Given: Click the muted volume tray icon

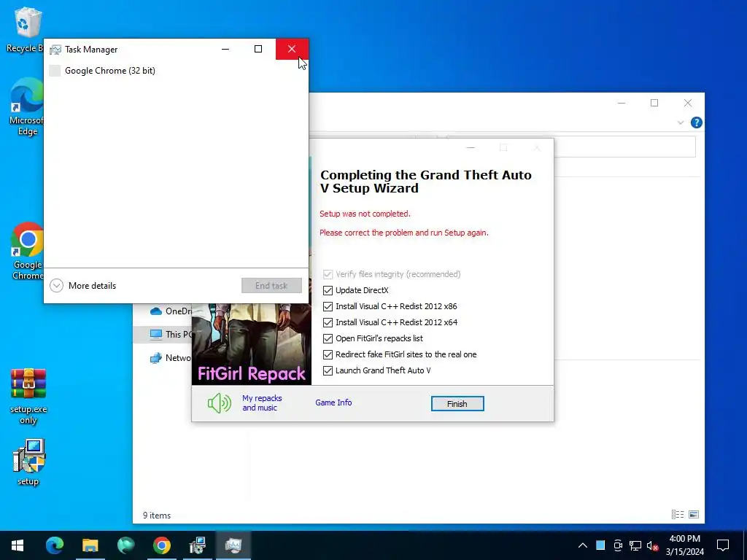Looking at the screenshot, I should point(652,545).
